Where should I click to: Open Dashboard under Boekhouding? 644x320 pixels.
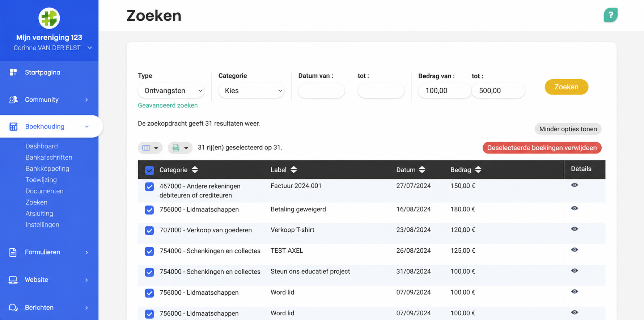coord(42,146)
